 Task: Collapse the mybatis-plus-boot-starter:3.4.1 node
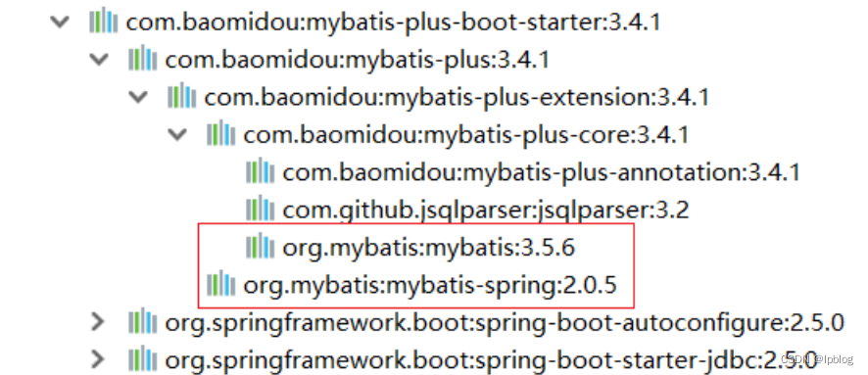click(x=59, y=23)
